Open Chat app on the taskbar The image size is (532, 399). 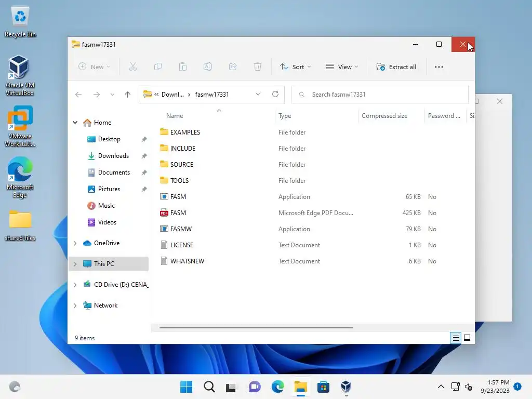tap(255, 387)
